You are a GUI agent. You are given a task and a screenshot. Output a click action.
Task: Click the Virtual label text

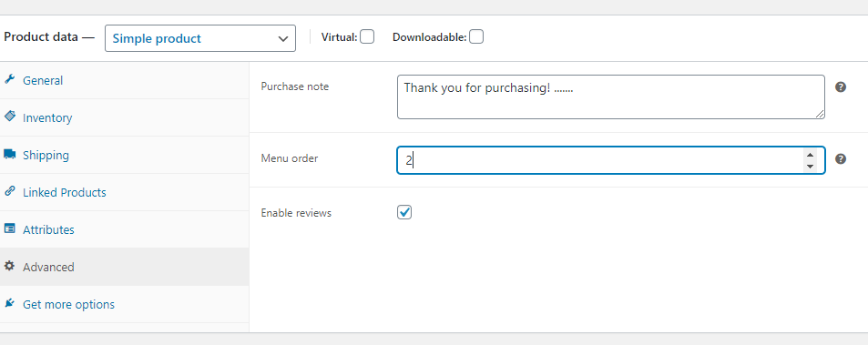pos(340,37)
